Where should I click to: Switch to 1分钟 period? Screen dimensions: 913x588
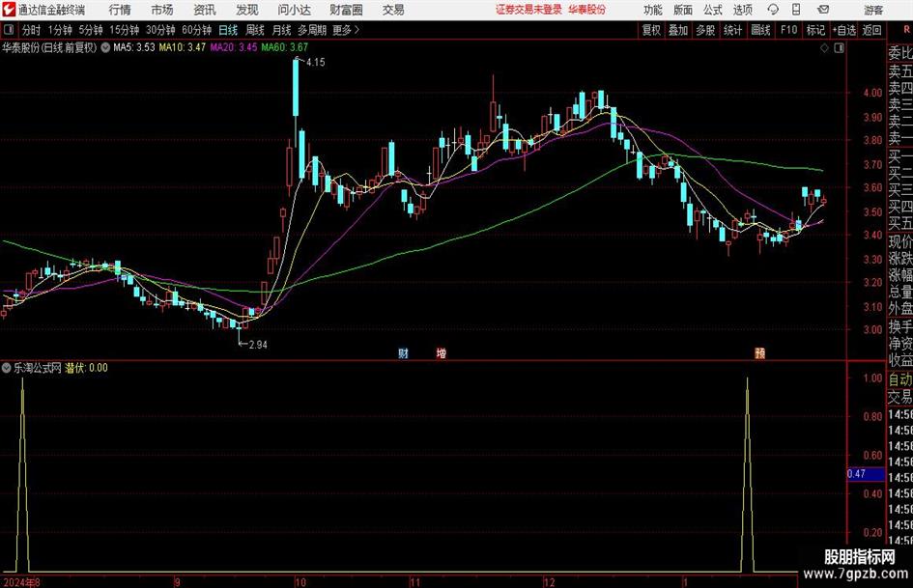[x=60, y=30]
